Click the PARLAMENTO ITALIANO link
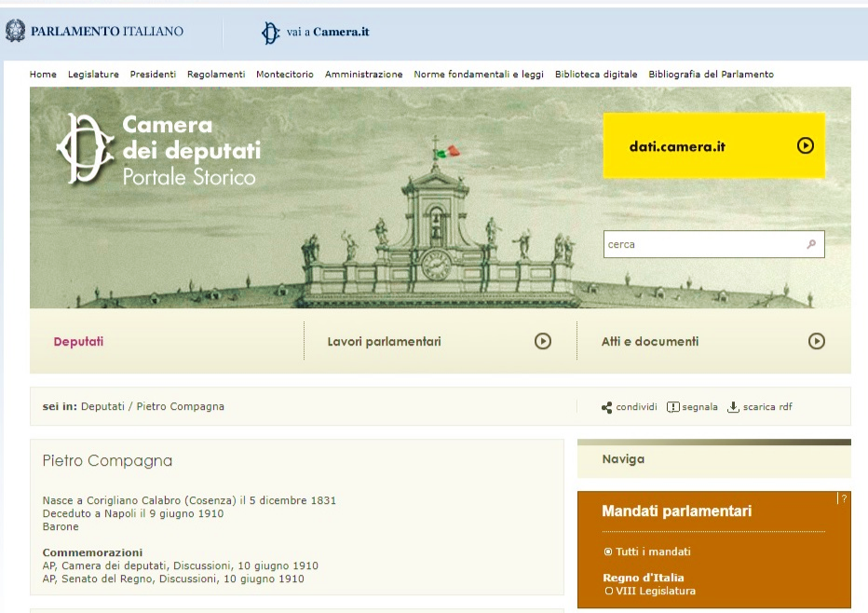Image resolution: width=868 pixels, height=613 pixels. tap(107, 32)
